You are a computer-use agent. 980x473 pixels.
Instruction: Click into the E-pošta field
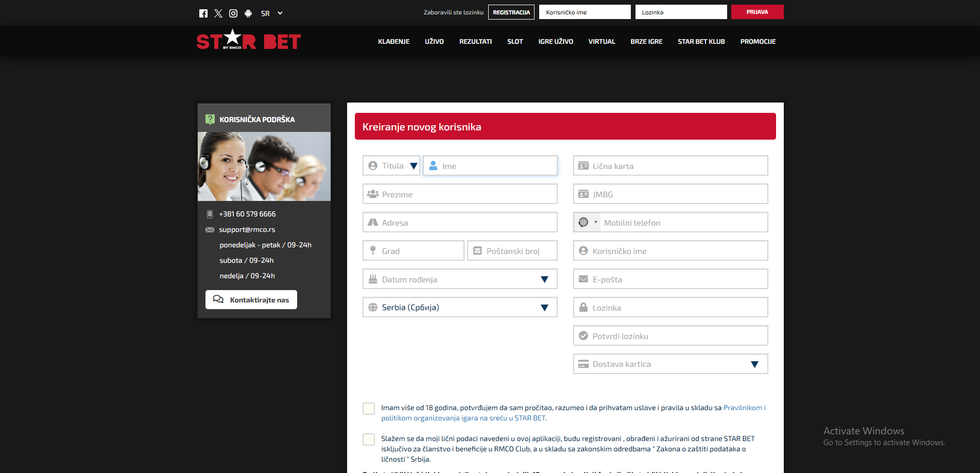(x=670, y=279)
